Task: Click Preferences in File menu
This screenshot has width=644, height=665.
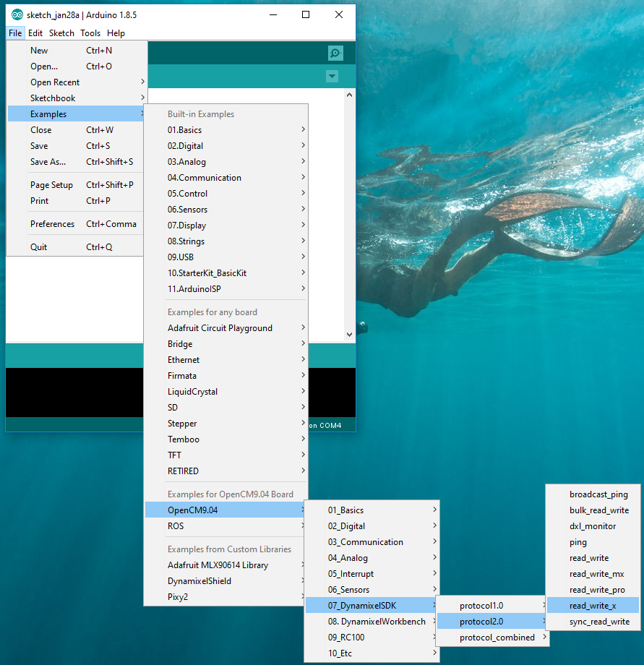Action: click(x=52, y=224)
